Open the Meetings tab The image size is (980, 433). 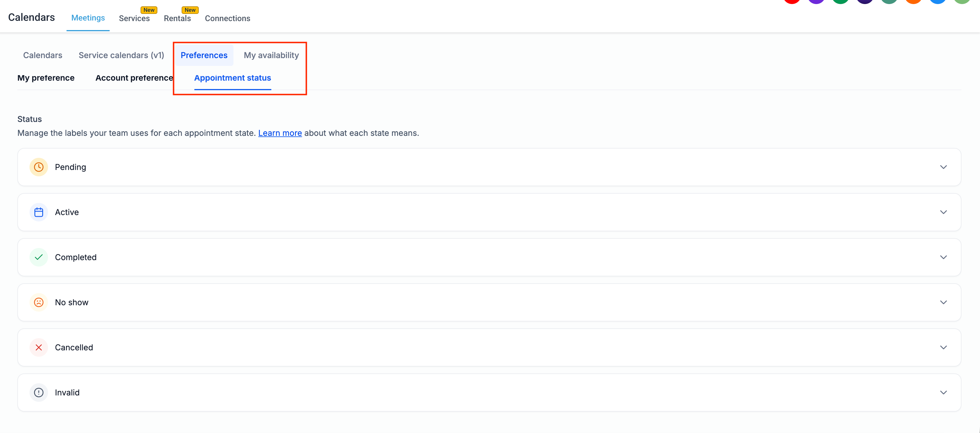pyautogui.click(x=88, y=18)
